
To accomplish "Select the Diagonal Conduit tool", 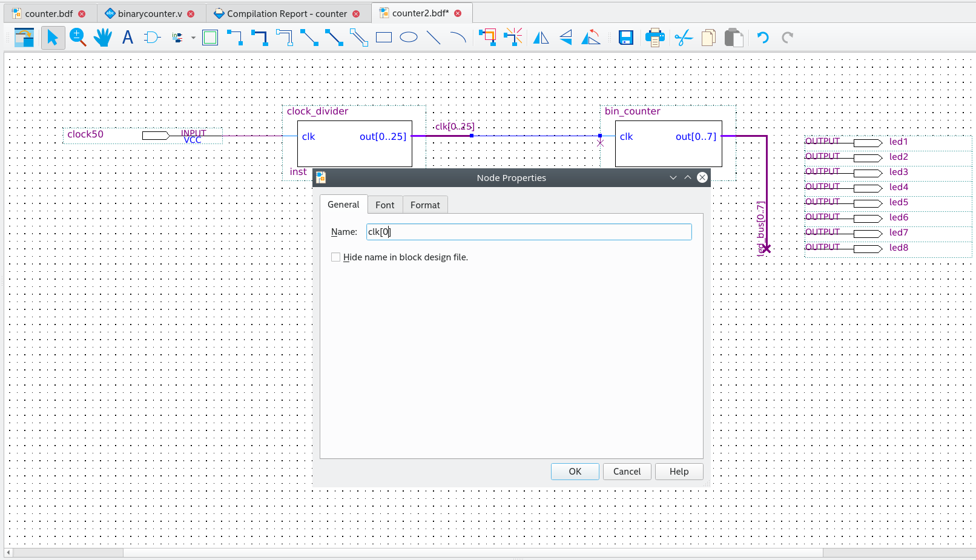I will 358,38.
